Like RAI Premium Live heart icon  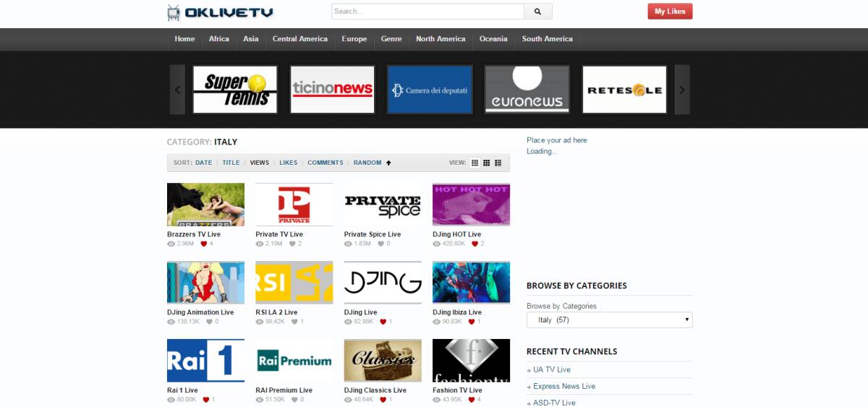(294, 400)
